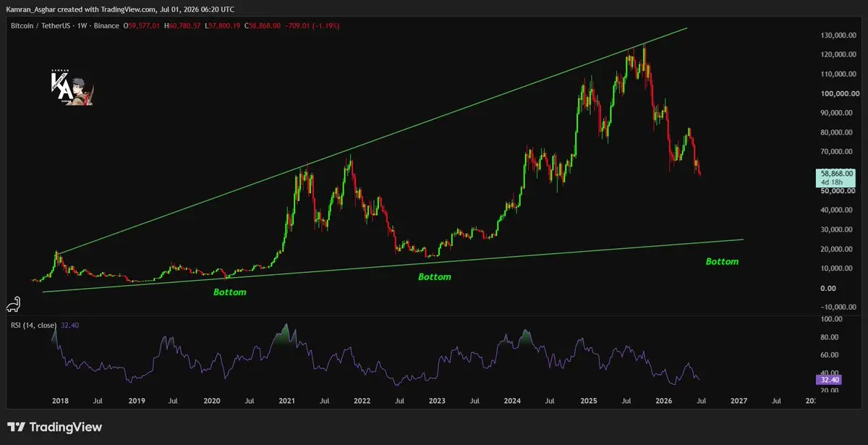Click the 2018 label on time axis
The image size is (868, 445).
tap(61, 399)
